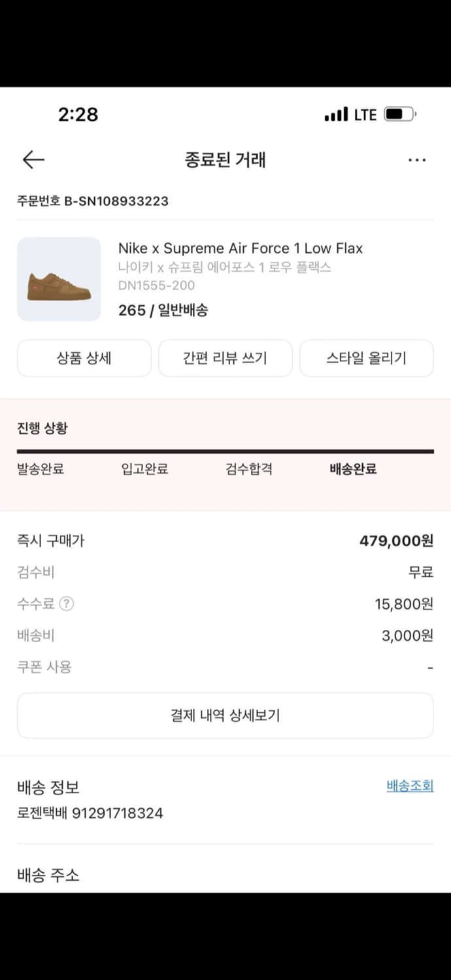Select the 배송완료 progress step
Screen dimensions: 451x980
point(352,469)
